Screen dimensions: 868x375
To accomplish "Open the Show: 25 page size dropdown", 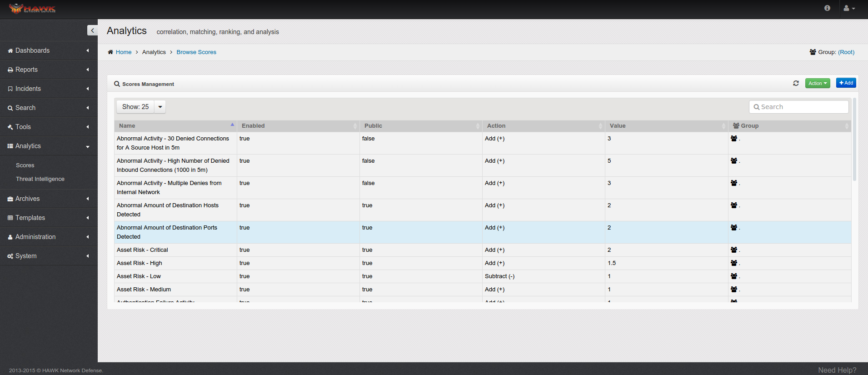I will click(141, 107).
